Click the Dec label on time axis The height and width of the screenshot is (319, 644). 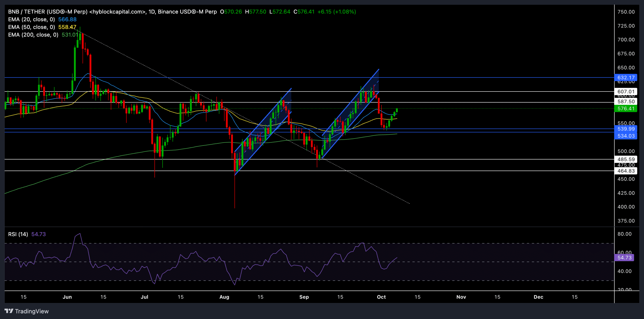538,297
